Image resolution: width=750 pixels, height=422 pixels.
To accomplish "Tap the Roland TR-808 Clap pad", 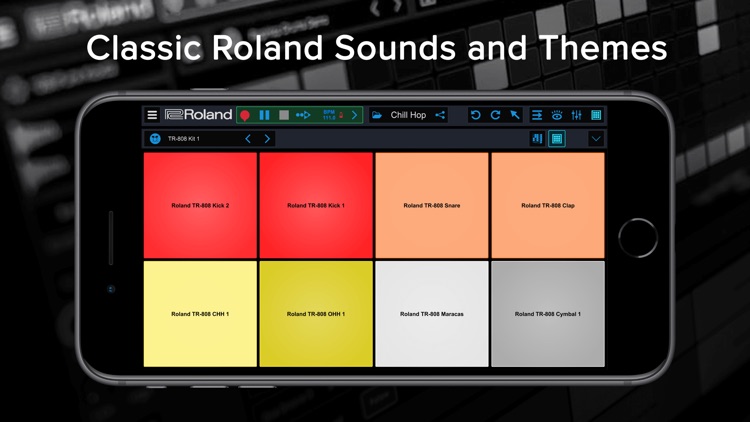I will 548,205.
